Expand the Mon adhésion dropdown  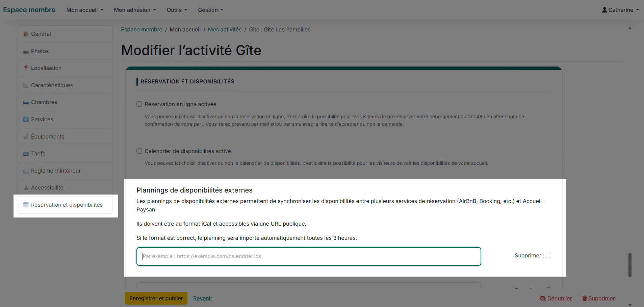pos(135,10)
